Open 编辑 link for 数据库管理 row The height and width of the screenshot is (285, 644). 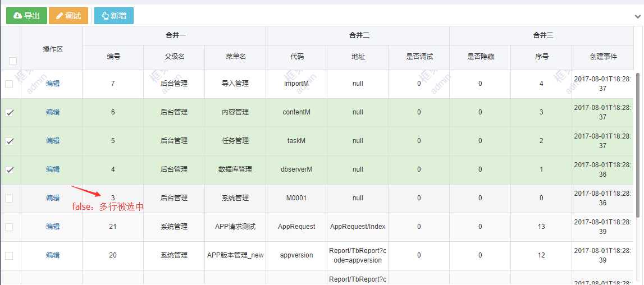[53, 169]
